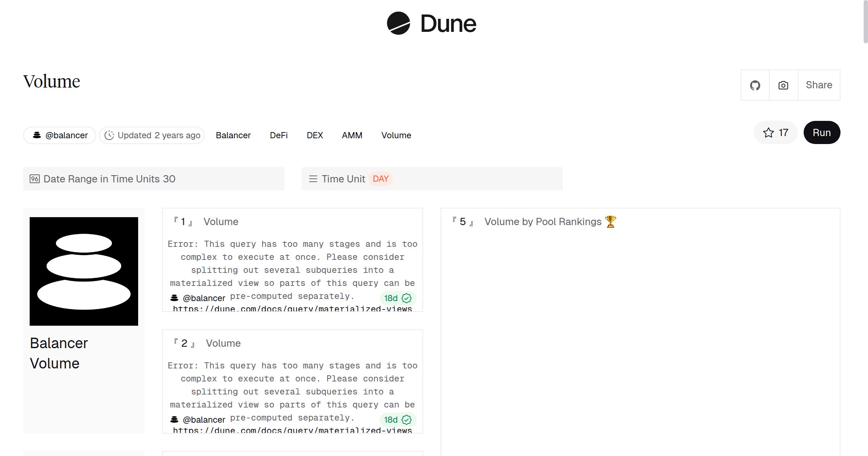Click the balancer avatar in query 1 footer

click(x=174, y=298)
